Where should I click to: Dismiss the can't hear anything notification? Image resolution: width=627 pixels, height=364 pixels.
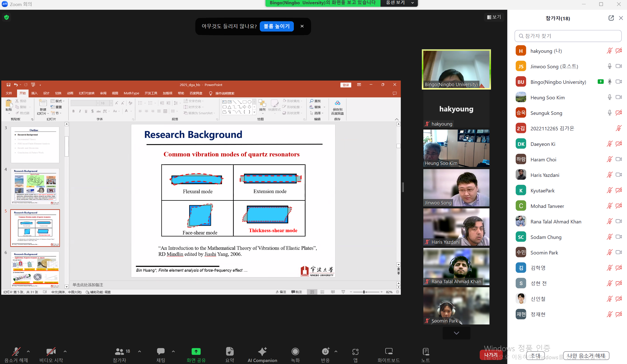click(x=302, y=26)
